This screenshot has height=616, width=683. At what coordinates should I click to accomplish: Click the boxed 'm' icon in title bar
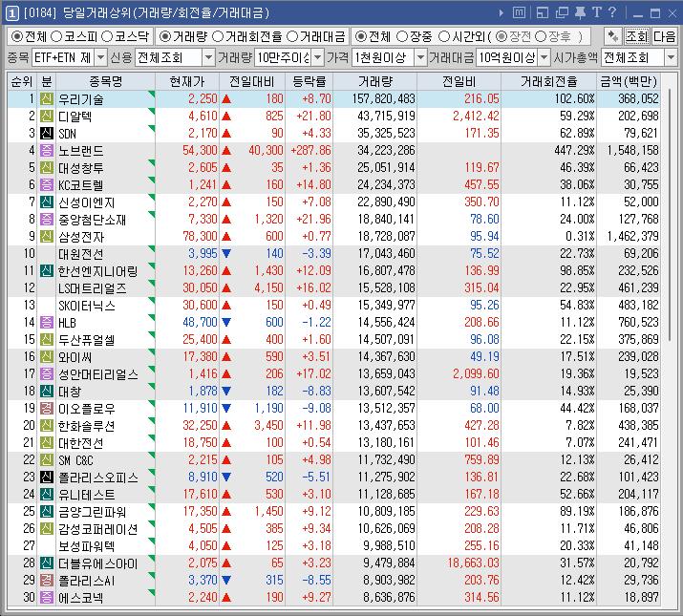pos(519,12)
